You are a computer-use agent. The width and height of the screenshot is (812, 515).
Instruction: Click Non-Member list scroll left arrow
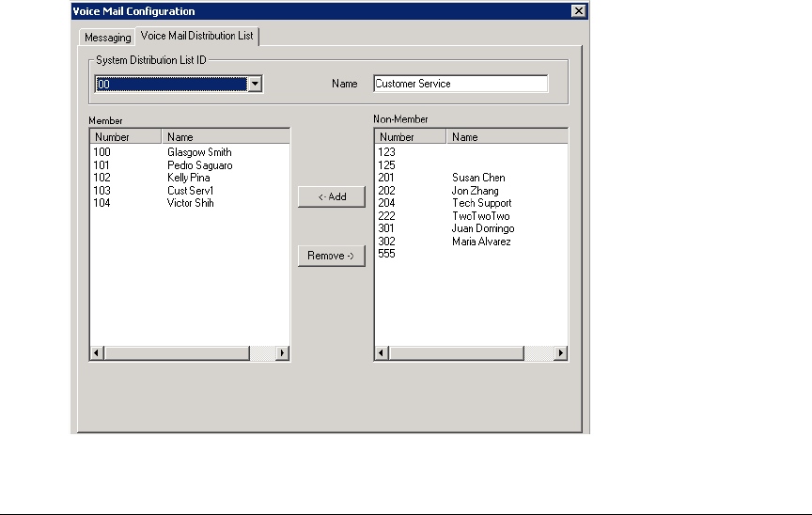coord(382,353)
